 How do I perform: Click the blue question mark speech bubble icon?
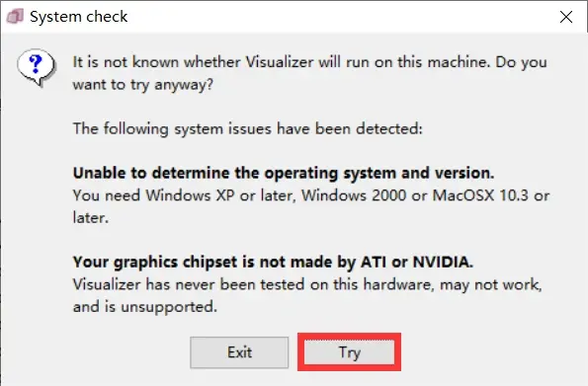tap(37, 68)
